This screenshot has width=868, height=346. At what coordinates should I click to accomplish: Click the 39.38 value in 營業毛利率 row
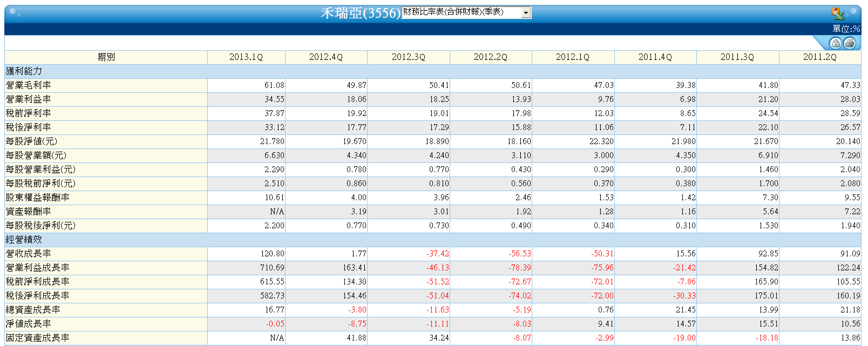(686, 85)
